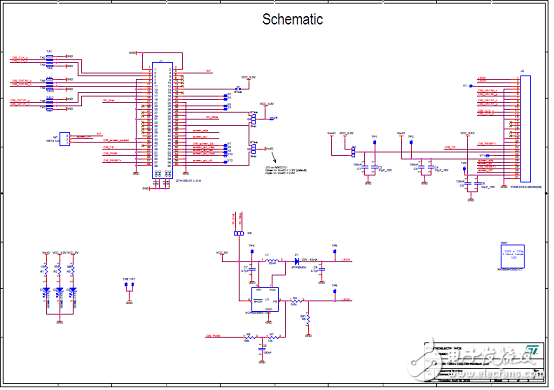554x390 pixels.
Task: Click the Schematic title text
Action: [x=293, y=19]
